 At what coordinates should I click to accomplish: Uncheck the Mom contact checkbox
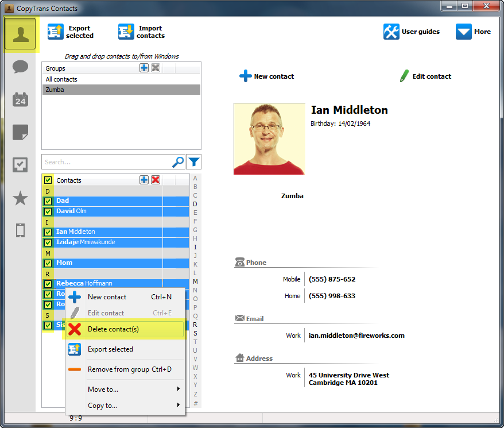coord(48,263)
